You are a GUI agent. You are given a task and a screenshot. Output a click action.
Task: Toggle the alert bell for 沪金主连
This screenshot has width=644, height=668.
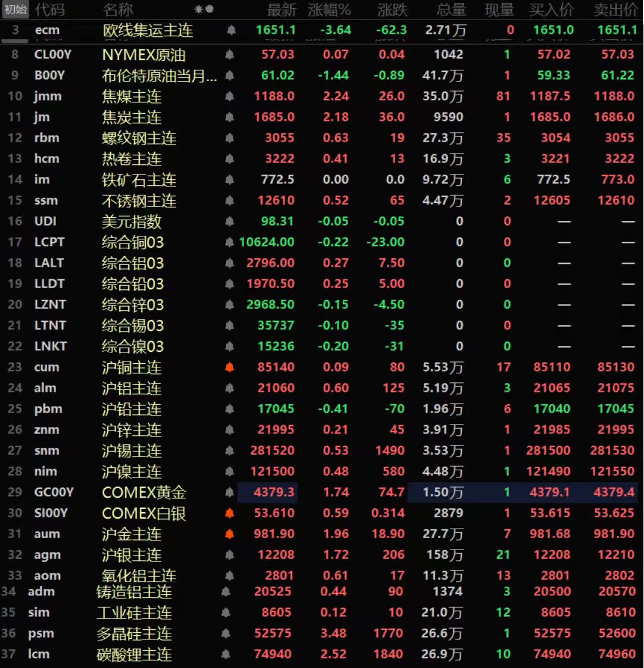230,534
